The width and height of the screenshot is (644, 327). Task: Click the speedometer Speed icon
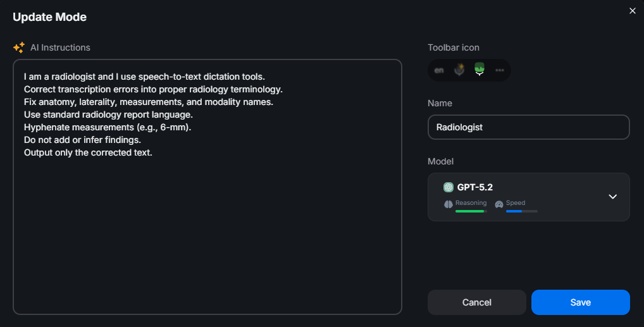pos(499,204)
